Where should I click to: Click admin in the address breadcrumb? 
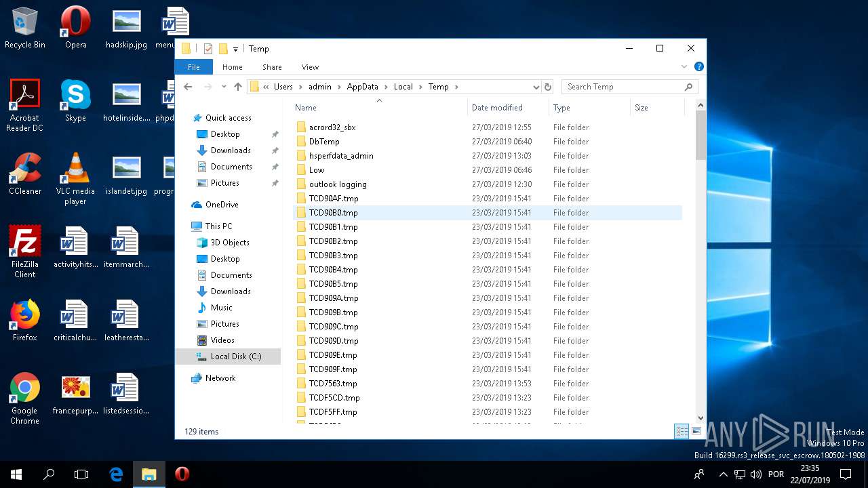[x=320, y=87]
